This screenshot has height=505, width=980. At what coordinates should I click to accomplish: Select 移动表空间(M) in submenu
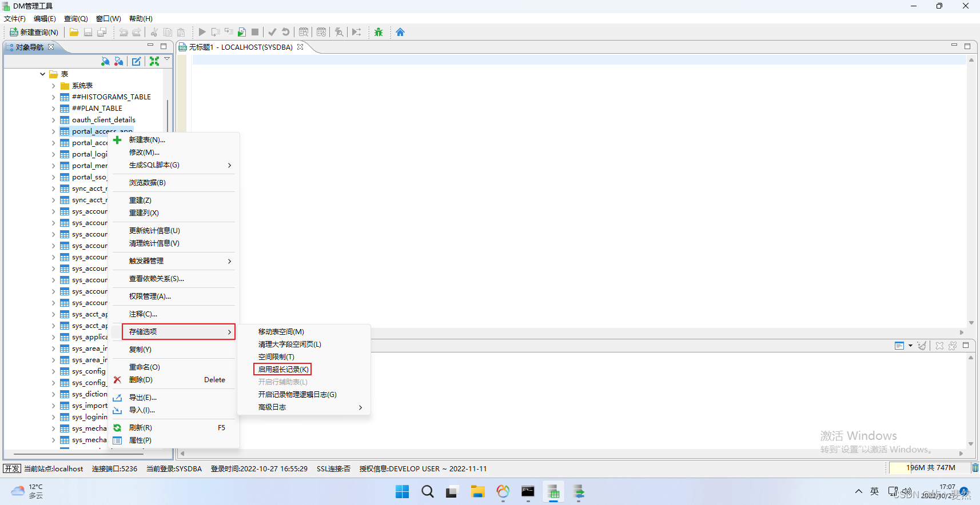[x=304, y=332]
